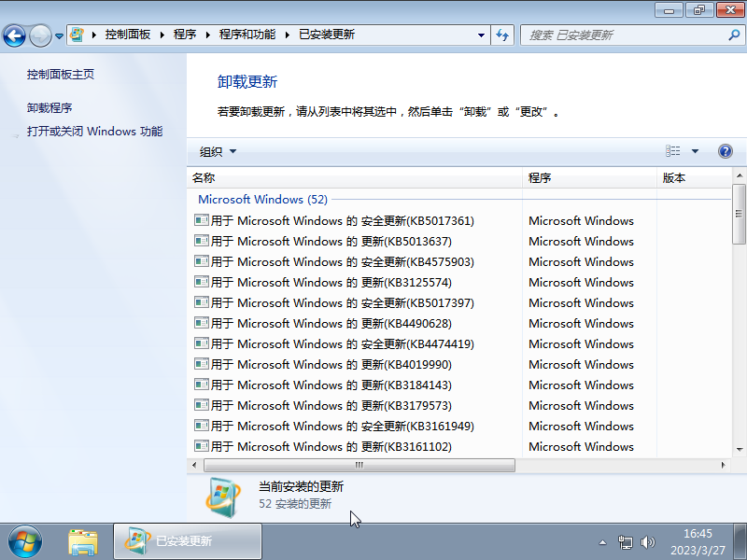Image resolution: width=747 pixels, height=560 pixels.
Task: Click the Change your view icon
Action: (x=671, y=150)
